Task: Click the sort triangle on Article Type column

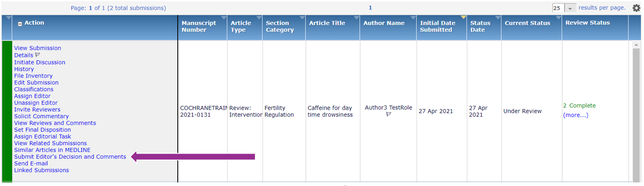Action: pos(258,18)
